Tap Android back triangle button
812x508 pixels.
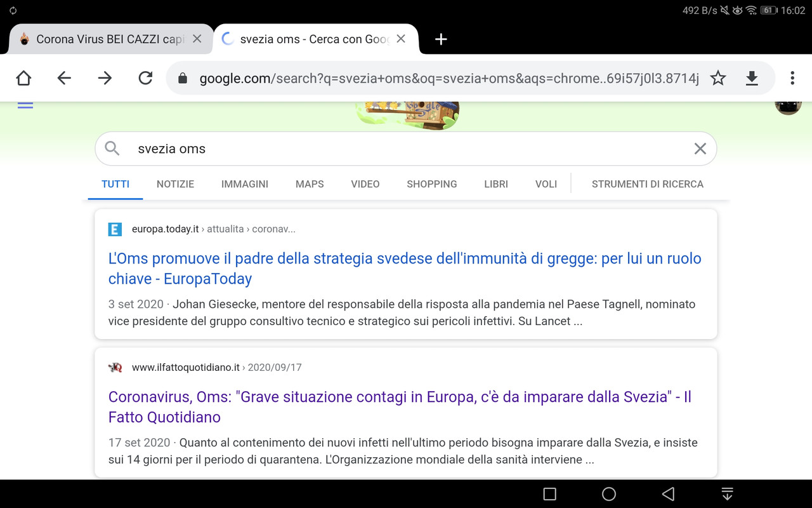click(668, 494)
